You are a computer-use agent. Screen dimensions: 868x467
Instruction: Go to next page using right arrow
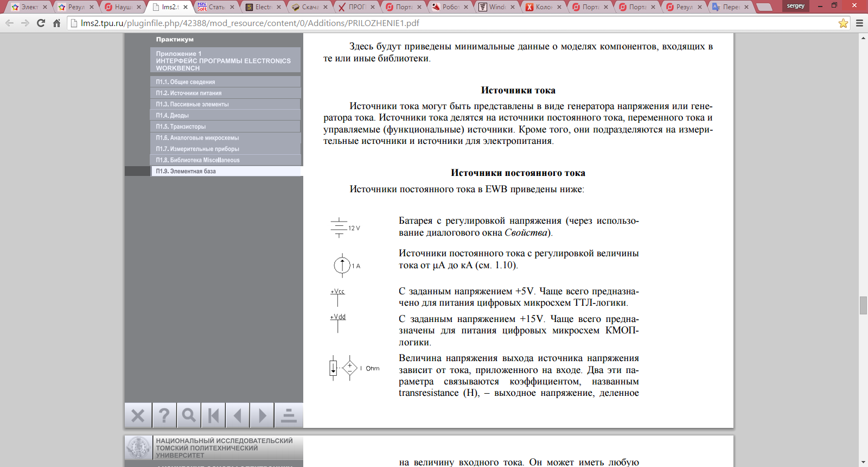point(262,416)
